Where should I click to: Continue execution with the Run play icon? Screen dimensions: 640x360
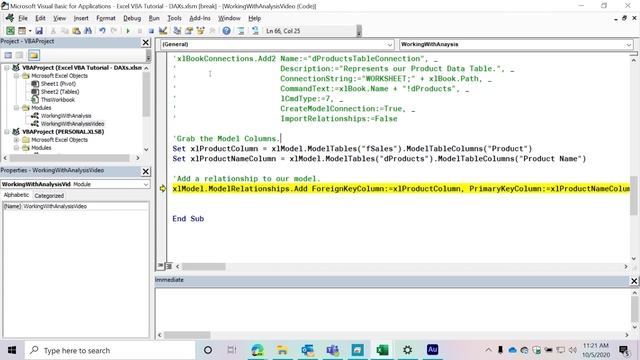[128, 31]
